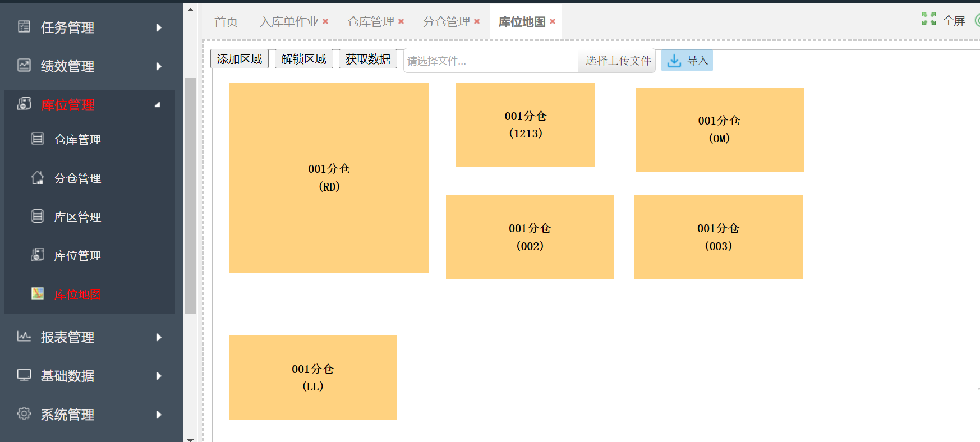
Task: Click the 库位管理 parent menu icon
Action: (x=24, y=104)
